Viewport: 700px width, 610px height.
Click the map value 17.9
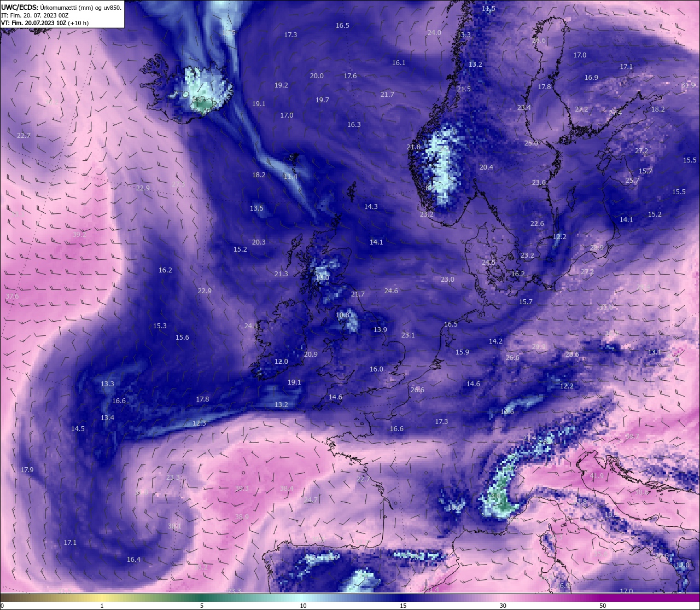pos(27,470)
